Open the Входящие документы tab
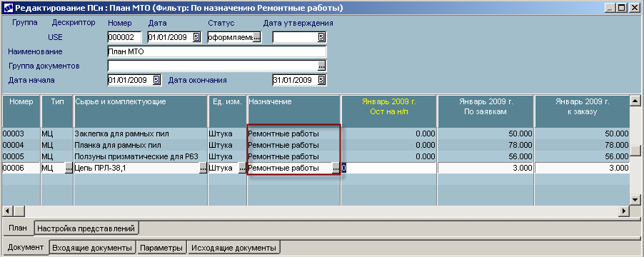This screenshot has height=257, width=644. coord(93,248)
